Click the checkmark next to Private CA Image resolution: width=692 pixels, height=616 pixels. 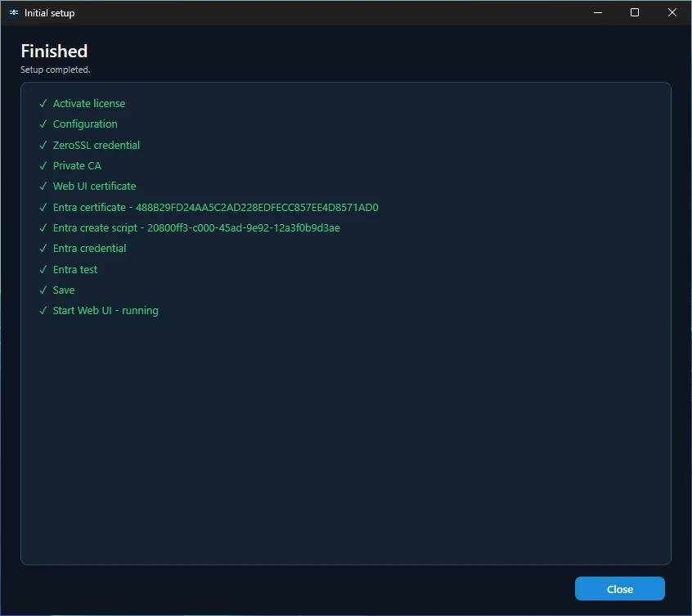(43, 165)
